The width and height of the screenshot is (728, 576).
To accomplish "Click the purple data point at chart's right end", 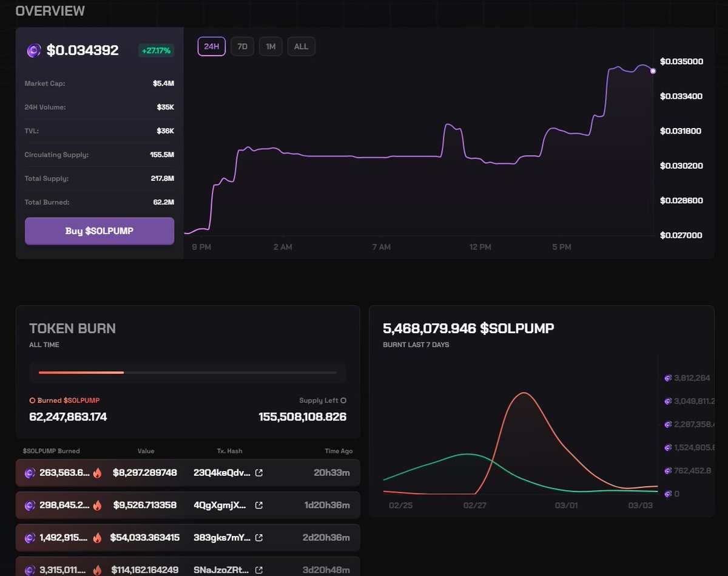I will (x=652, y=71).
